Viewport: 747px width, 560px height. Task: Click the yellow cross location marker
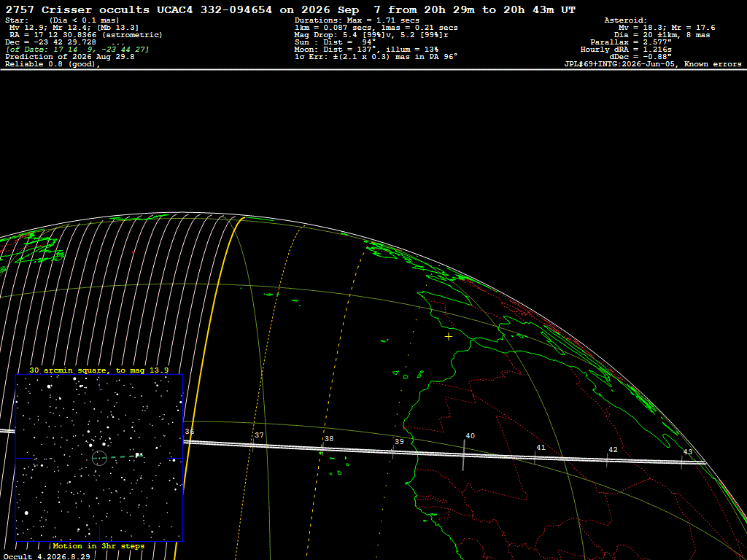tap(449, 337)
